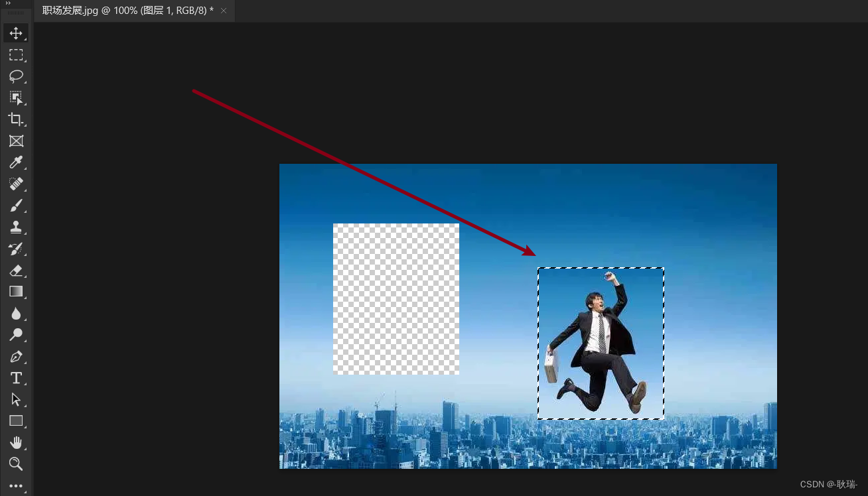Select the Rectangular Marquee tool

16,55
